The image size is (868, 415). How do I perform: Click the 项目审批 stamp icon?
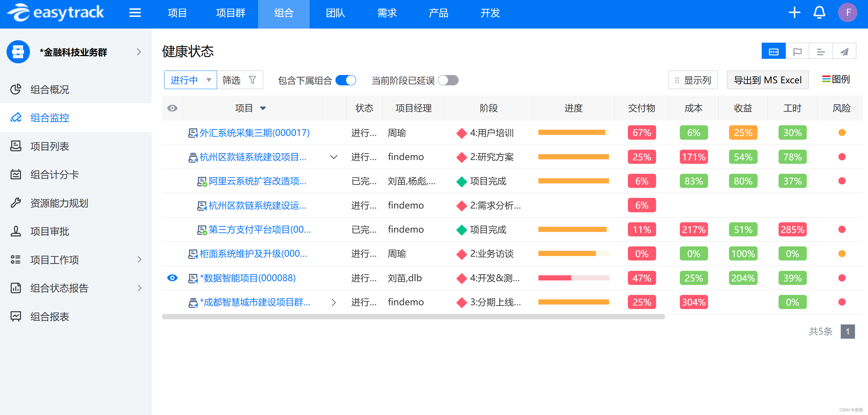point(16,231)
